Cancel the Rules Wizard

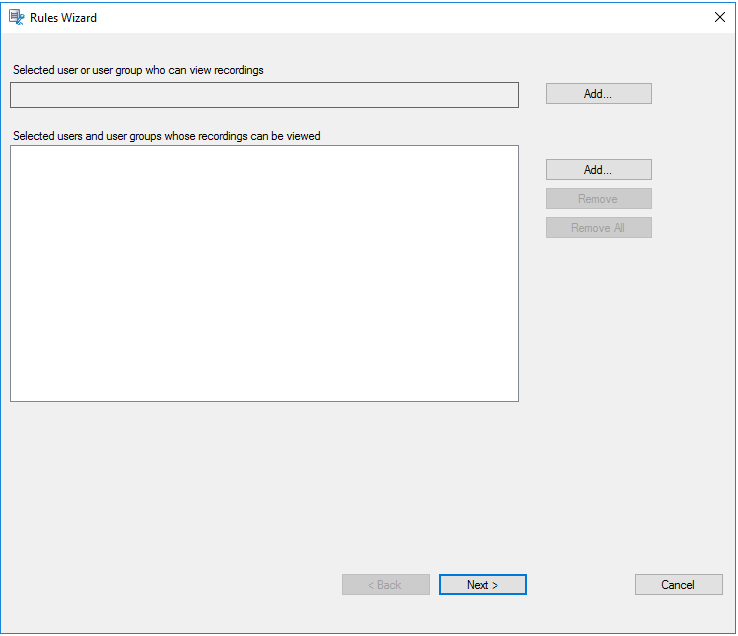click(x=678, y=585)
